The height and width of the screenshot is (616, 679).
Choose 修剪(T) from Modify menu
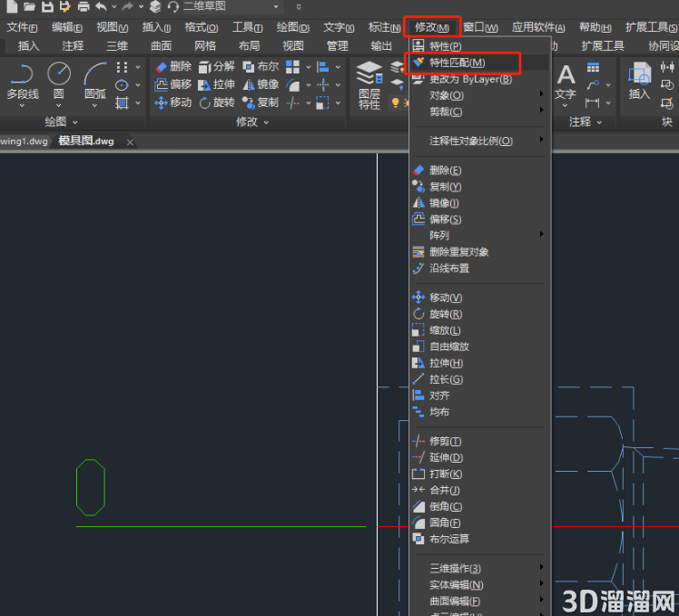(479, 442)
